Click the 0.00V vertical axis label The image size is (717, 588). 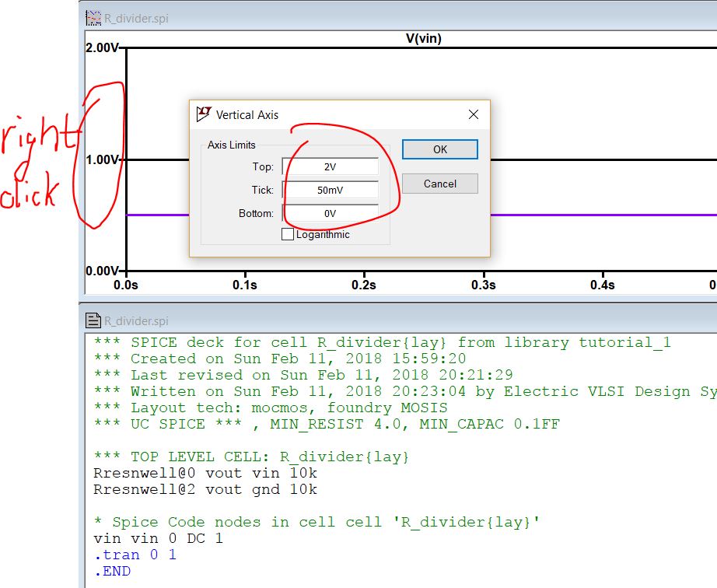(103, 271)
